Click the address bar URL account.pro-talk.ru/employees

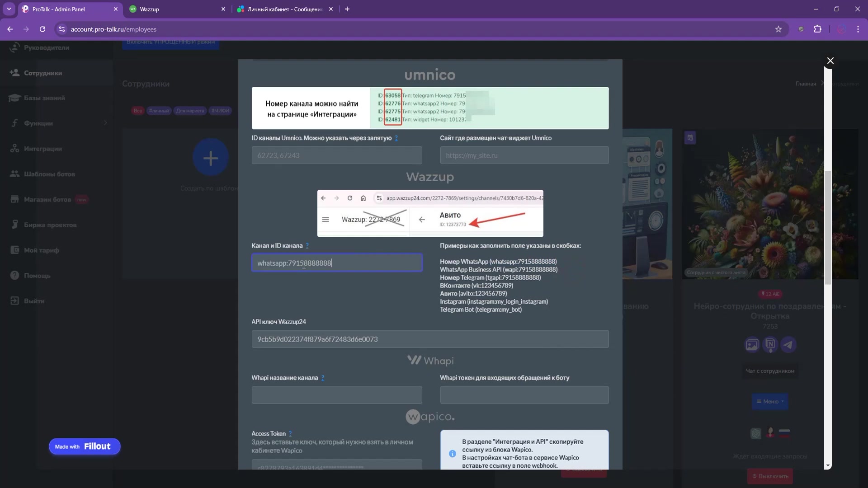(x=113, y=29)
